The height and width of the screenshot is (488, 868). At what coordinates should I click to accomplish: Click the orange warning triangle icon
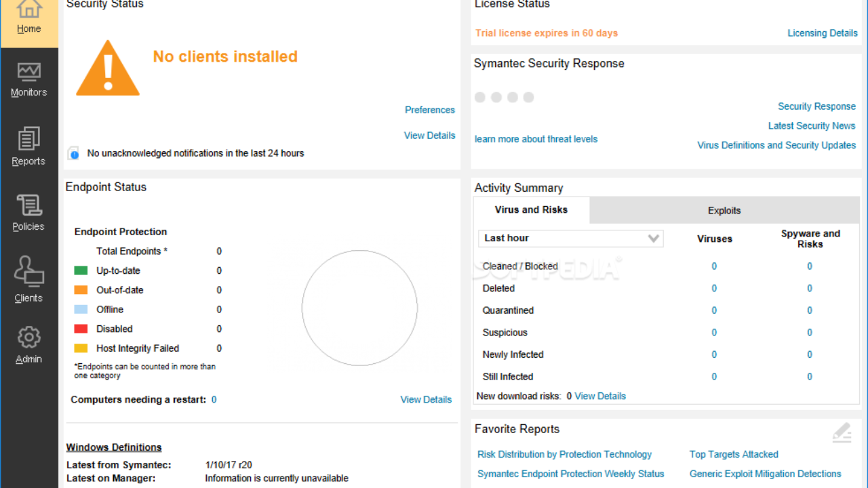(x=108, y=68)
